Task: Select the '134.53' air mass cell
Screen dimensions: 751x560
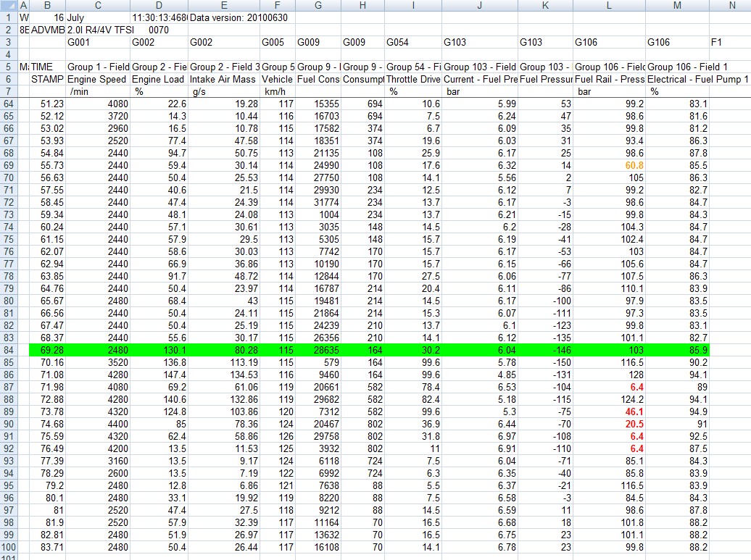Action: pyautogui.click(x=224, y=375)
